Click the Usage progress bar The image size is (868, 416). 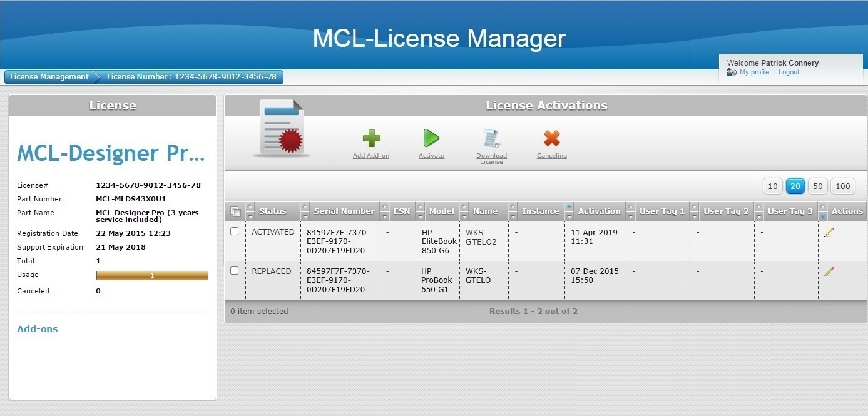tap(152, 275)
